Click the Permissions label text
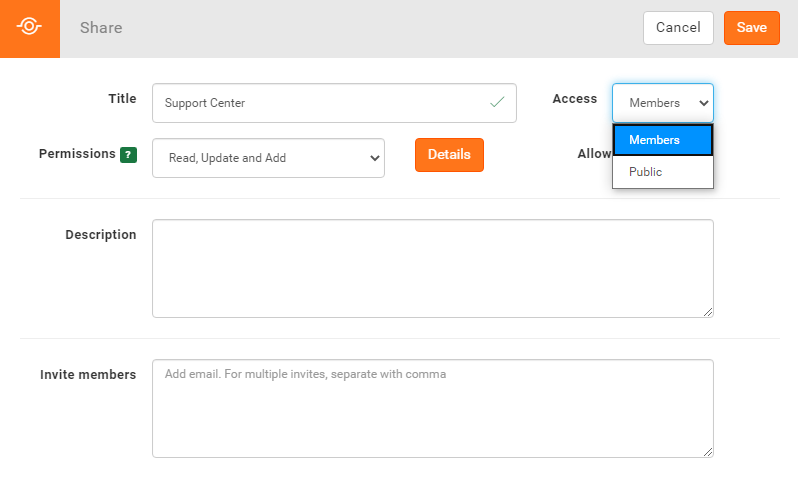The image size is (798, 498). [x=76, y=154]
